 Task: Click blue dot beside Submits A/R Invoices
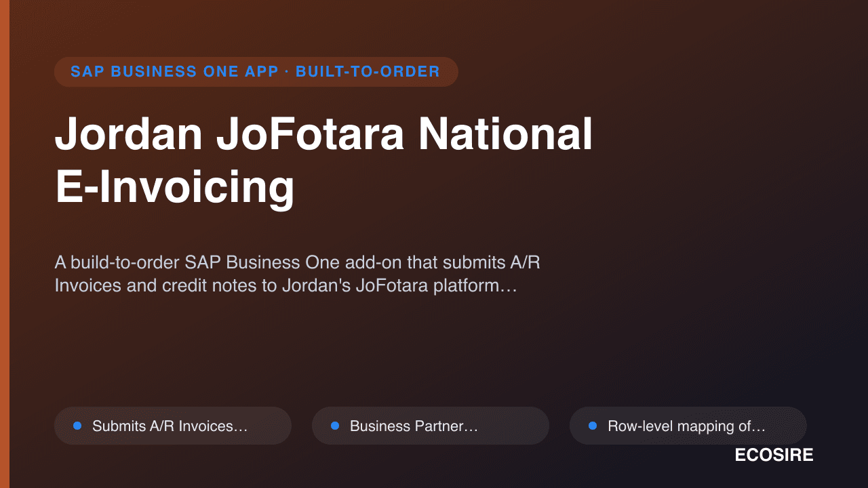[x=77, y=426]
